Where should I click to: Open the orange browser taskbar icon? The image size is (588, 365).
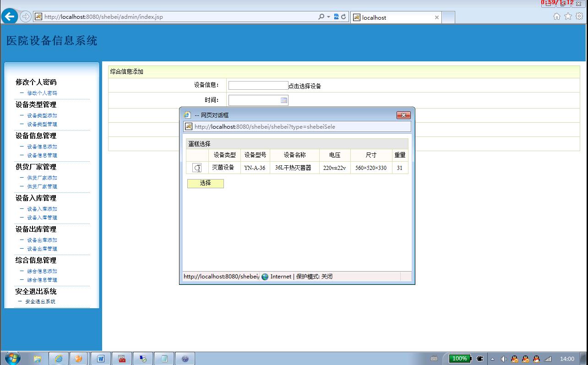[x=79, y=359]
